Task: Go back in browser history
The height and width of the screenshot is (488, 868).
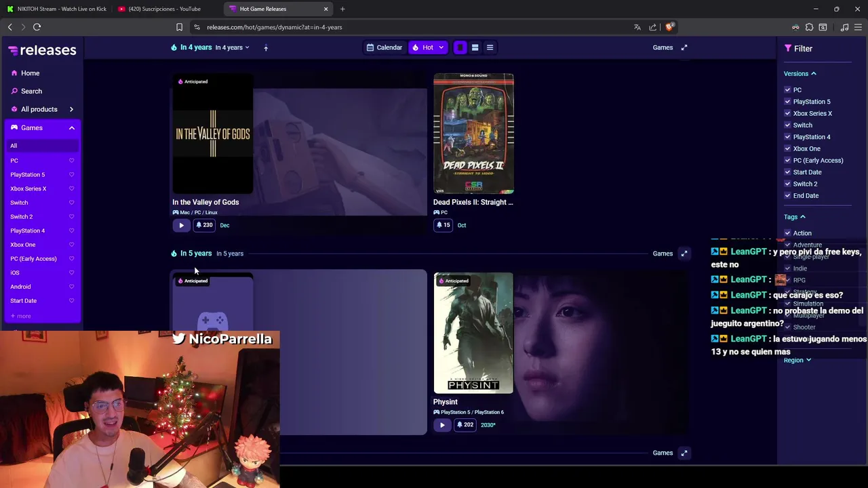Action: (x=10, y=27)
